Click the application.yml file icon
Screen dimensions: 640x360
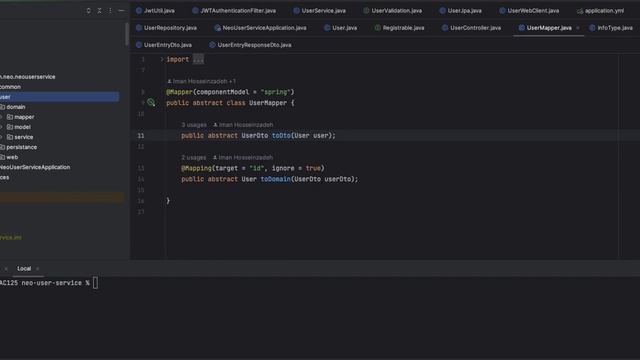[x=580, y=11]
